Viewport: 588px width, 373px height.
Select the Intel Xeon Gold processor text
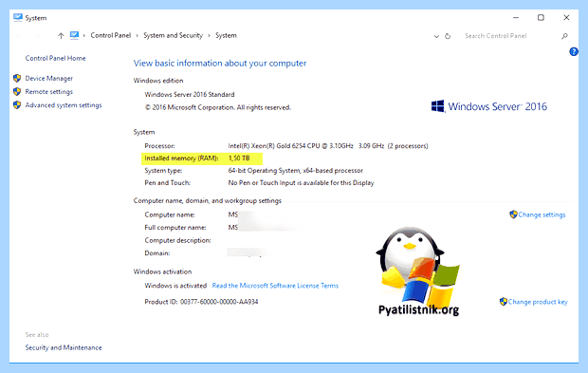tap(328, 146)
